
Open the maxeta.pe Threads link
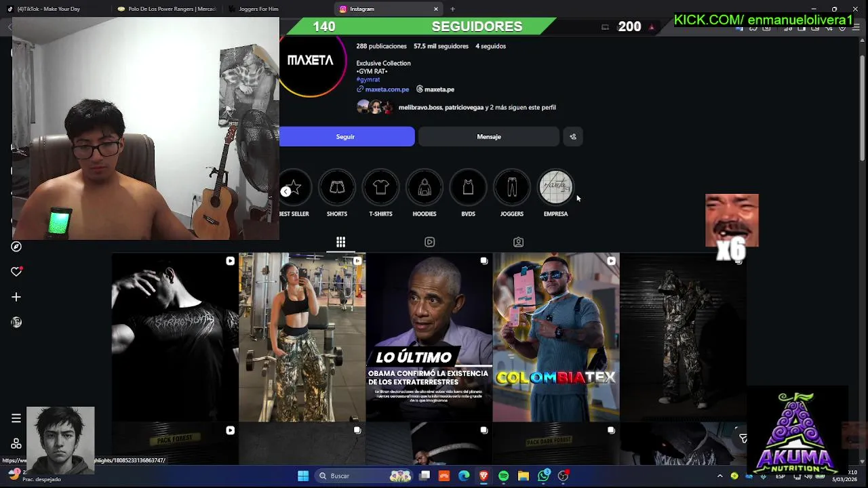[435, 89]
